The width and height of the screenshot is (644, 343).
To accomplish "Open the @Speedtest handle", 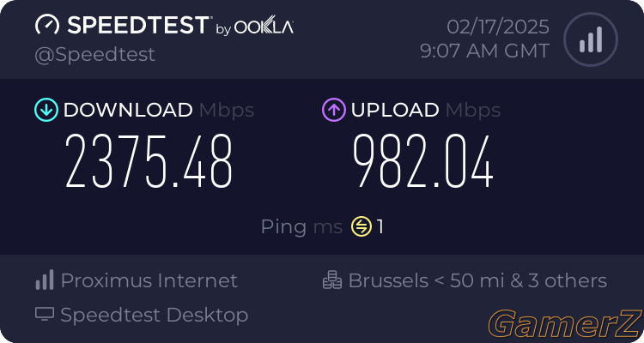I will (94, 55).
